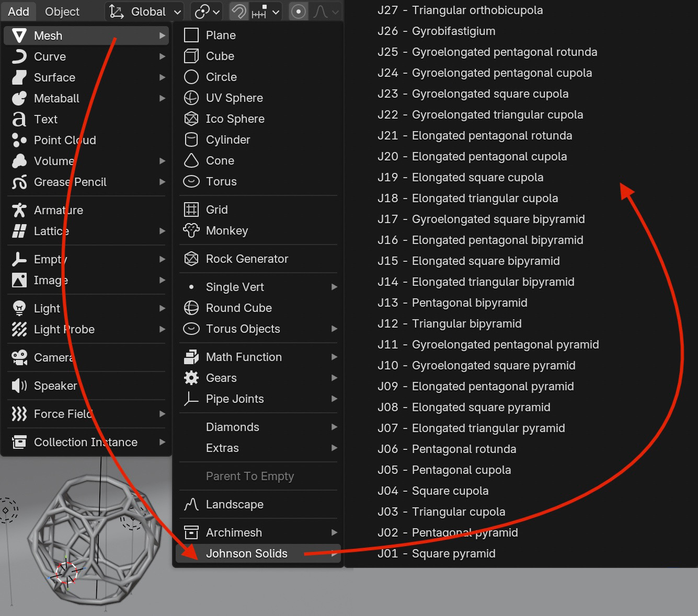Select J25 Gyroelongated pentagonal rotunda
This screenshot has width=698, height=616.
pyautogui.click(x=487, y=52)
